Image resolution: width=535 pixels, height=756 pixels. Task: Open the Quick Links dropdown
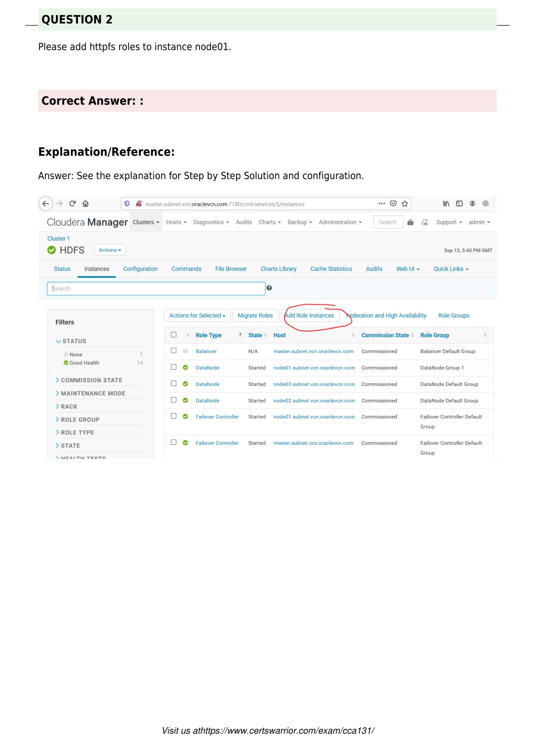pos(451,269)
